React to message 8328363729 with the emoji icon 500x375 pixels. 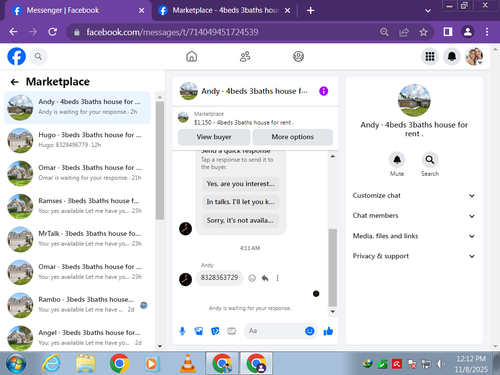252,278
